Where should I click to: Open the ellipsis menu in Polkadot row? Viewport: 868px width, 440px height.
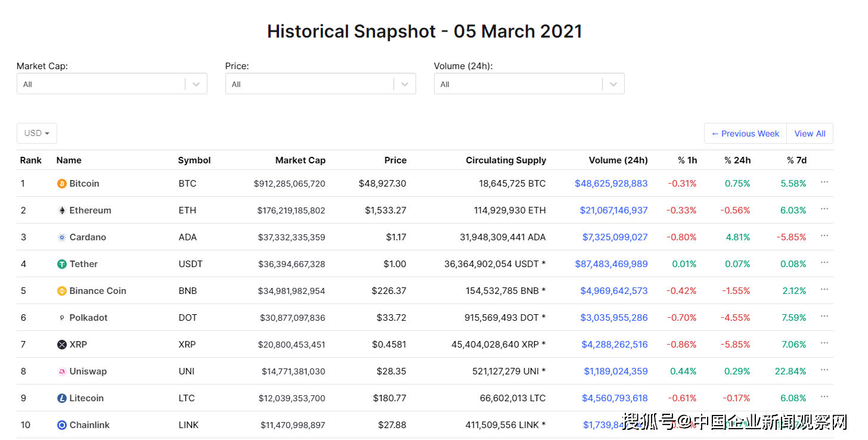click(x=824, y=316)
